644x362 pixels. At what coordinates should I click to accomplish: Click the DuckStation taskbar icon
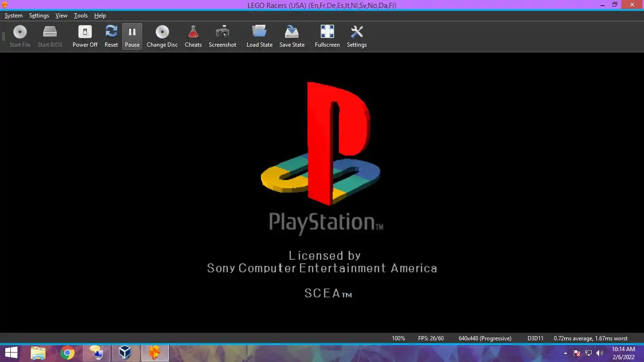coord(155,353)
